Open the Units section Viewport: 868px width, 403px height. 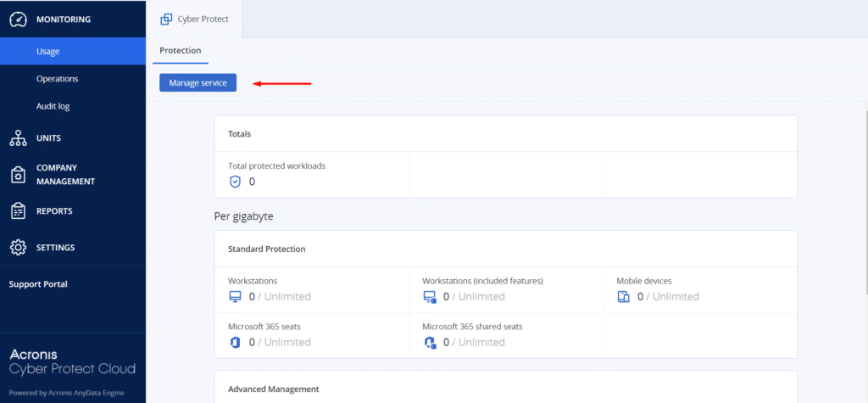coord(73,138)
